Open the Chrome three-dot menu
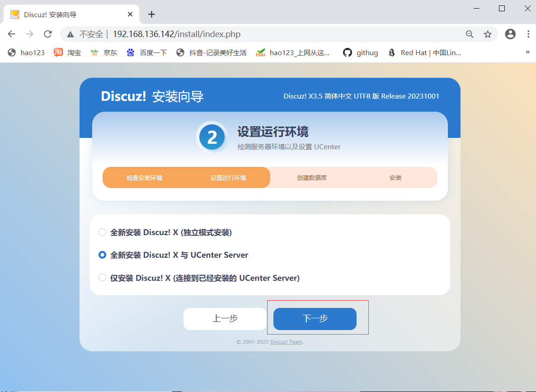The image size is (536, 392). pos(528,34)
